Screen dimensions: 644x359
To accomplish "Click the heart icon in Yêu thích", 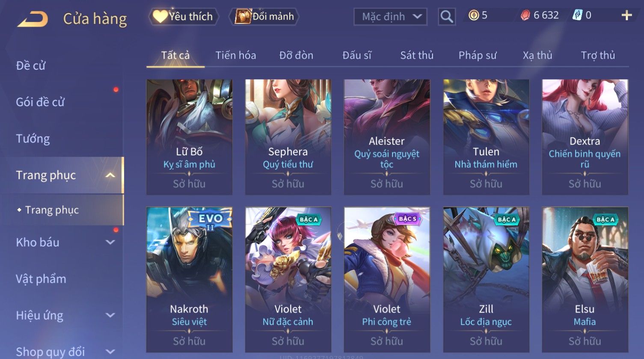I will [160, 16].
